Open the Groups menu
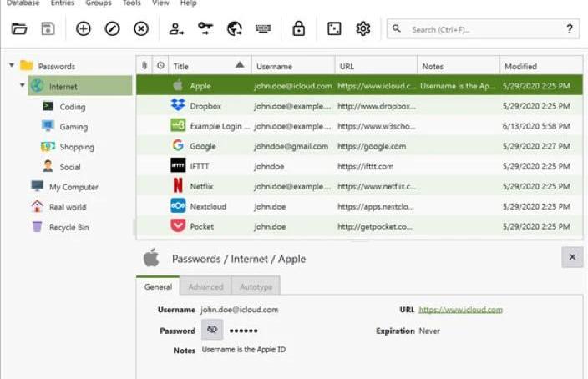588x379 pixels. point(99,3)
